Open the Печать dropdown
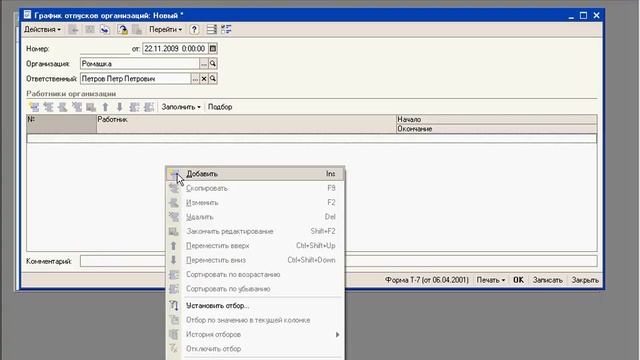 pyautogui.click(x=491, y=280)
